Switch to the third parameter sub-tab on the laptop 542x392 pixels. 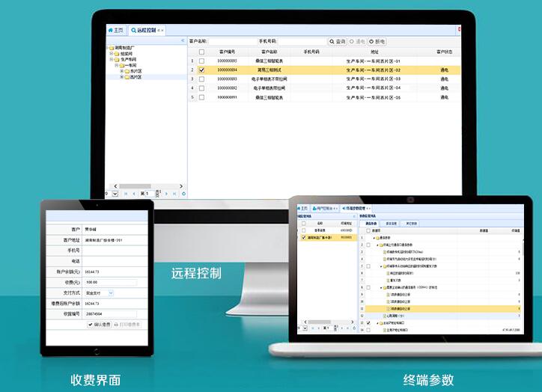(x=411, y=224)
